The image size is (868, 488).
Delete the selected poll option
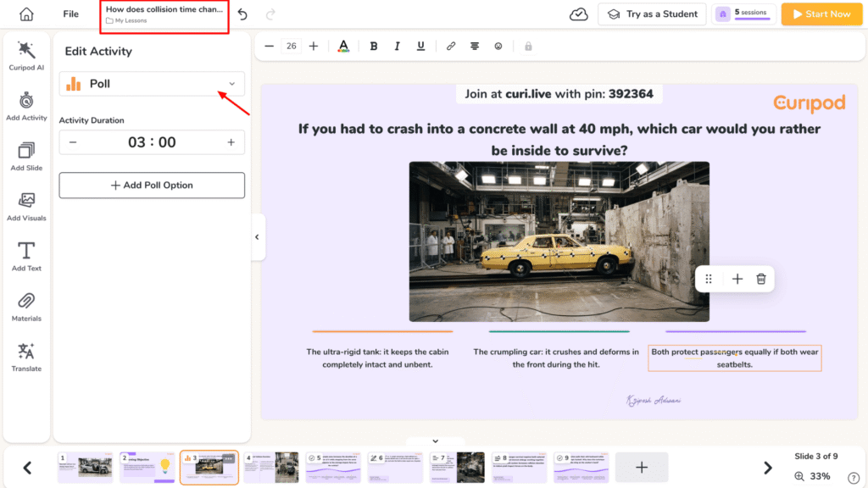click(x=761, y=279)
